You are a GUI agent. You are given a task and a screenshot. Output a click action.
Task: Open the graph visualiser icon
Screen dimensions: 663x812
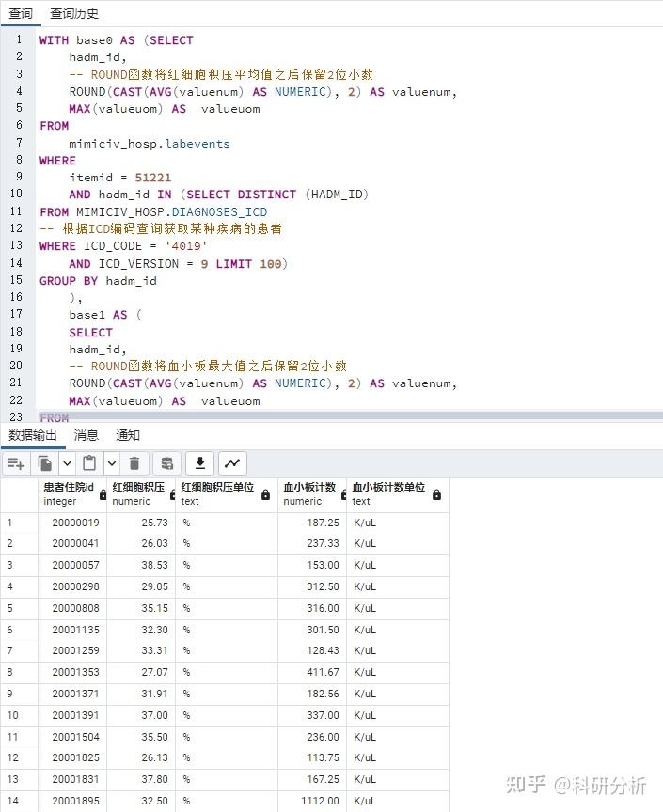pyautogui.click(x=232, y=463)
